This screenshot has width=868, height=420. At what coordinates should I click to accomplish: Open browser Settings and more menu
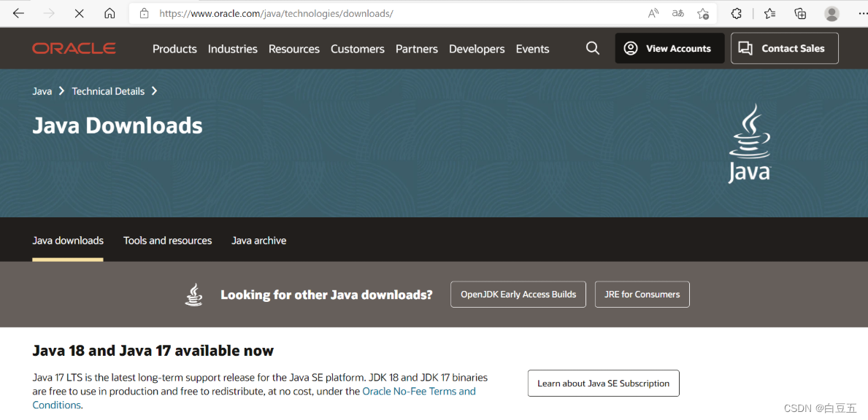861,13
